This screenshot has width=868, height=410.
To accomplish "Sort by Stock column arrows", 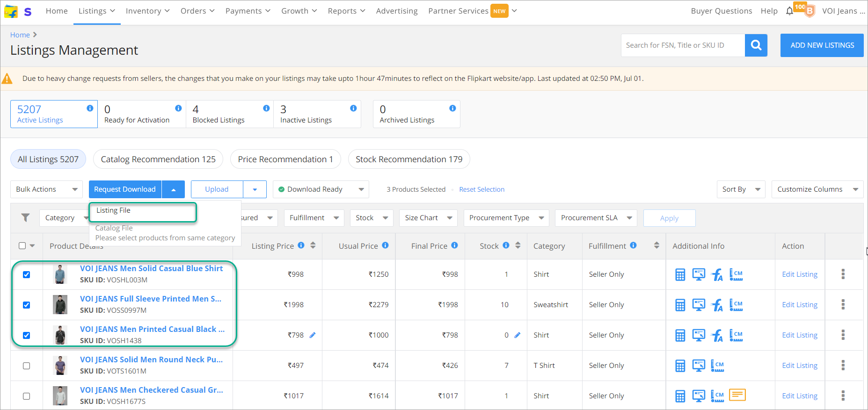I will pyautogui.click(x=518, y=245).
